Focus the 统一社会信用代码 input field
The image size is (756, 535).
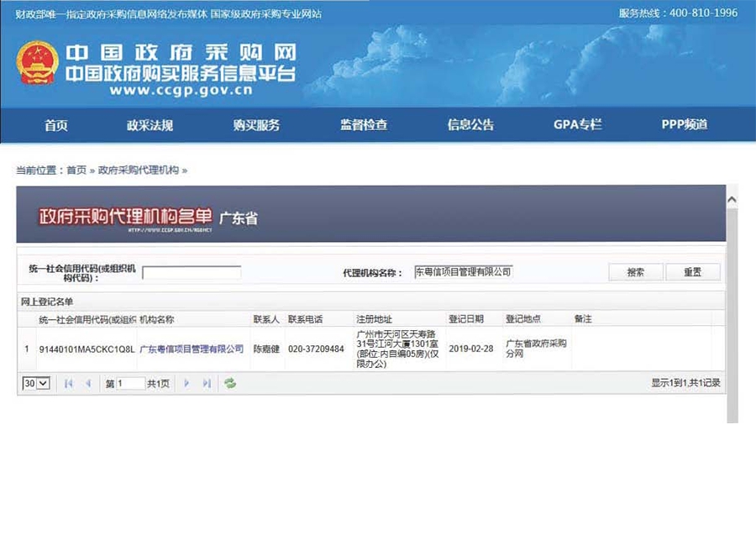[x=192, y=272]
